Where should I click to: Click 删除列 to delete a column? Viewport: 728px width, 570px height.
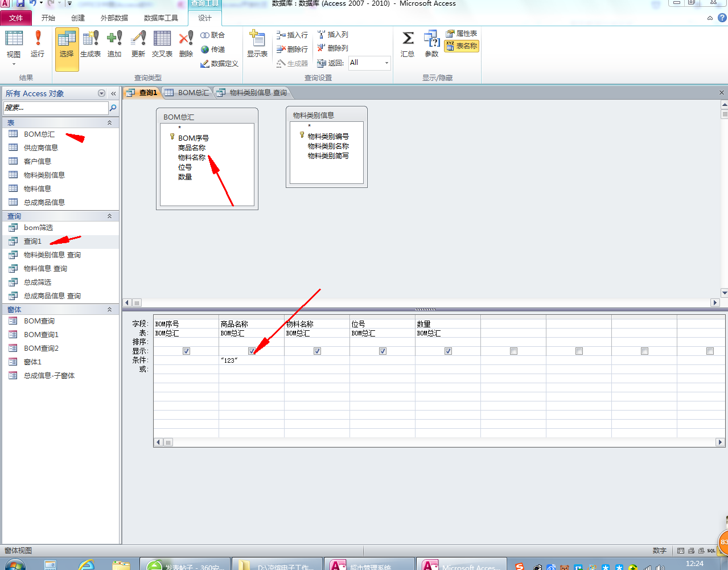[x=332, y=48]
